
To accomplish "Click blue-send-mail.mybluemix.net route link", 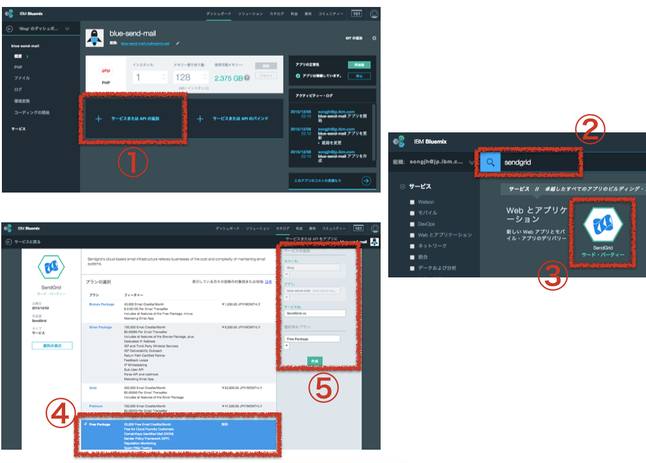I will [x=145, y=43].
